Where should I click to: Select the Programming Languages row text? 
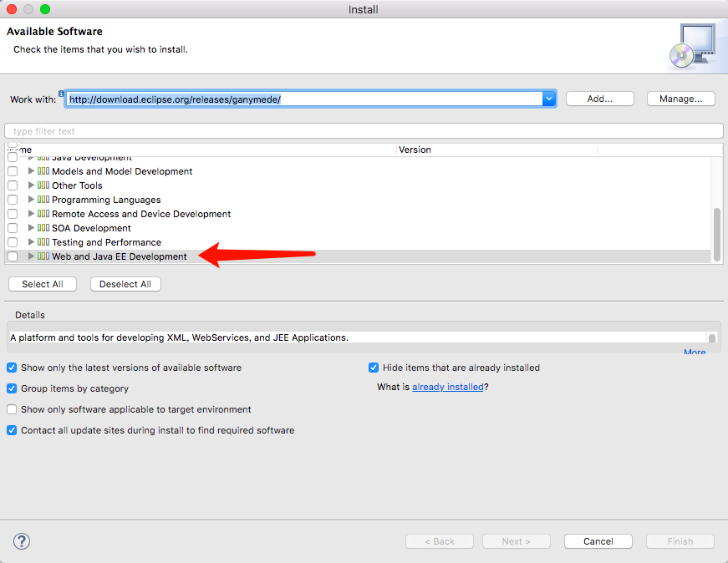click(x=106, y=200)
